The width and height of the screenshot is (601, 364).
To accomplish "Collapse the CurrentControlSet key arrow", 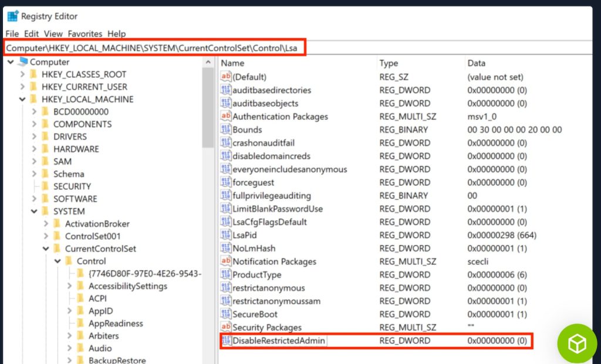I will [46, 249].
